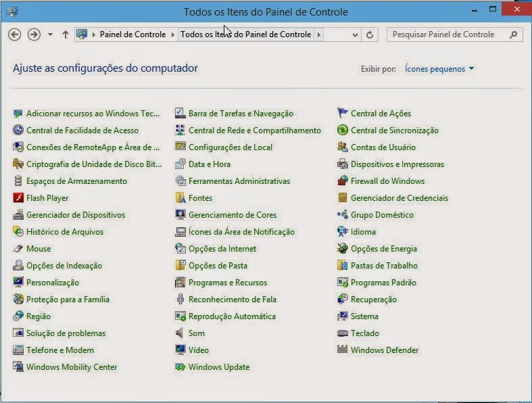Viewport: 532px width, 403px height.
Task: Click the search magnifier icon
Action: pos(513,34)
